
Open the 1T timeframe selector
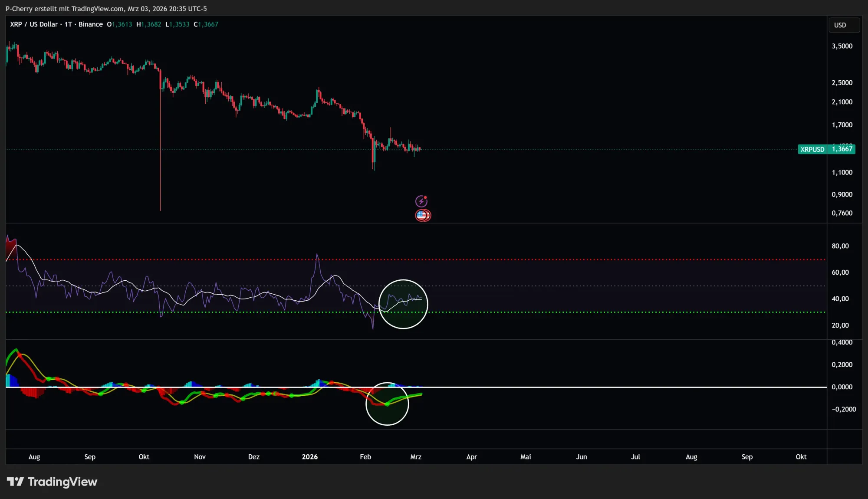pyautogui.click(x=67, y=24)
